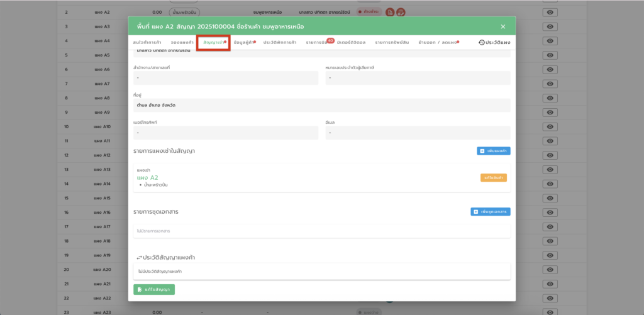
Task: Click the red document icon in row 2
Action: point(390,12)
